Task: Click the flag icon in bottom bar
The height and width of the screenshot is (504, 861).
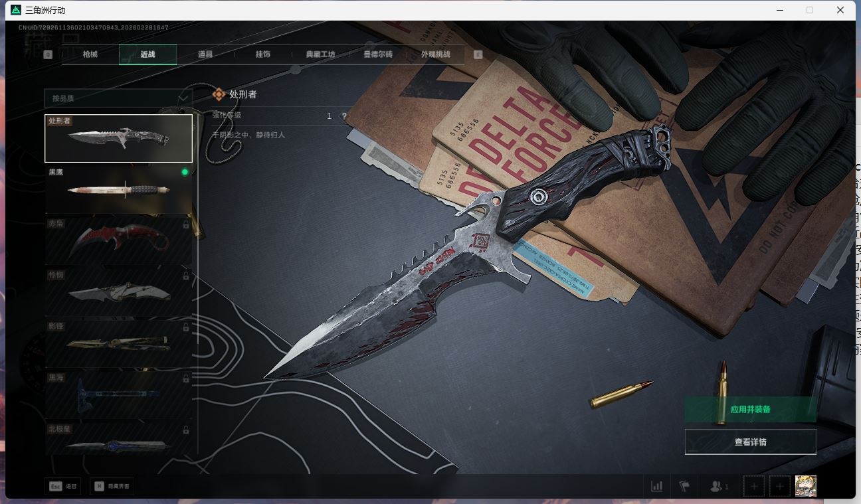Action: pyautogui.click(x=684, y=486)
